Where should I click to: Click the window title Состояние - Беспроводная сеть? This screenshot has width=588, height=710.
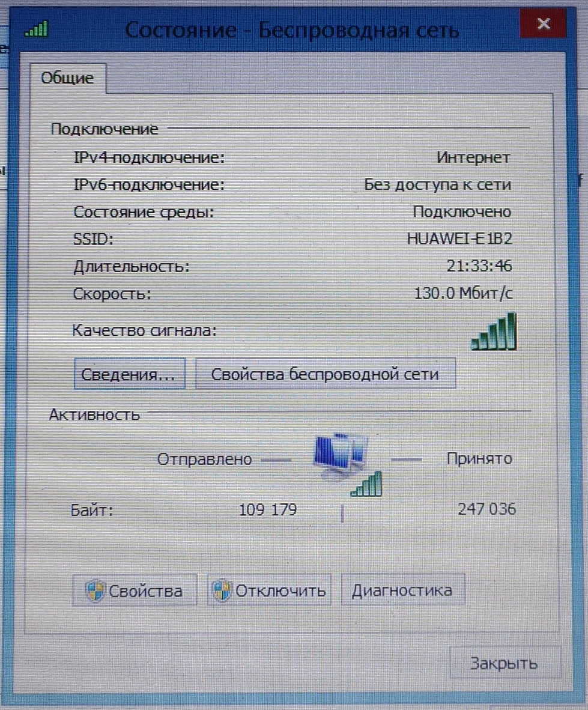point(292,30)
